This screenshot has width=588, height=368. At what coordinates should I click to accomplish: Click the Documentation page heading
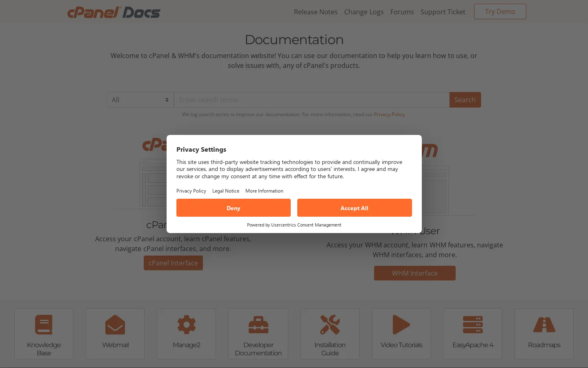[294, 40]
